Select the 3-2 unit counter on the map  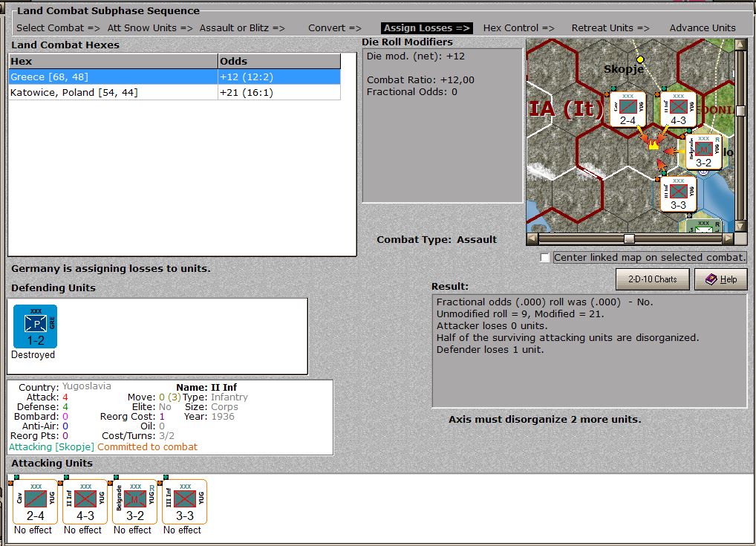[703, 152]
